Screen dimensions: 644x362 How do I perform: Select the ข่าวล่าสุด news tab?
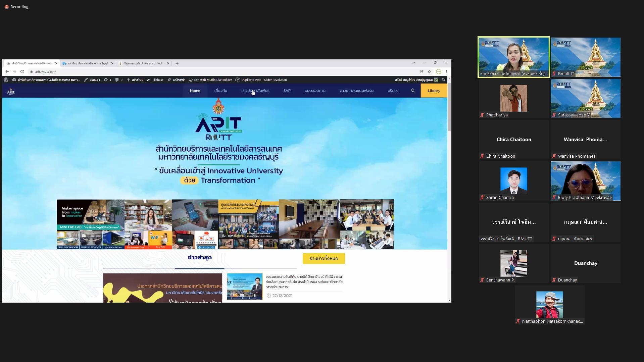pos(200,258)
